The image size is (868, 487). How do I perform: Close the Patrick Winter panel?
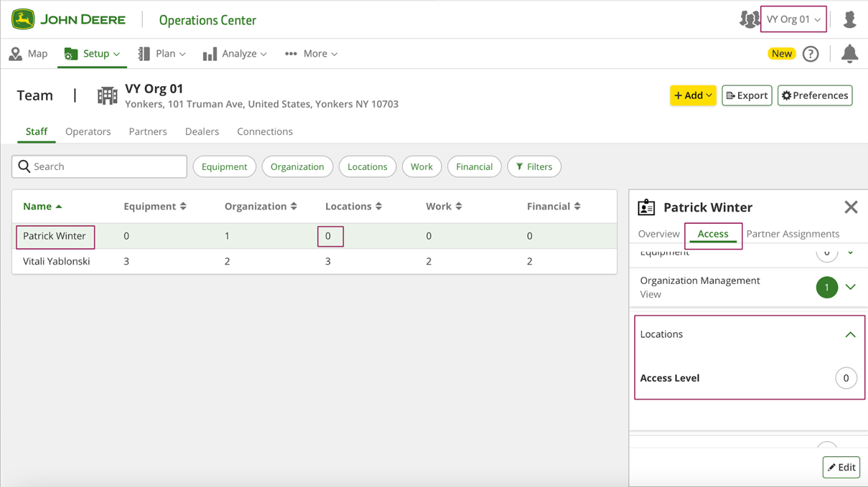tap(851, 207)
